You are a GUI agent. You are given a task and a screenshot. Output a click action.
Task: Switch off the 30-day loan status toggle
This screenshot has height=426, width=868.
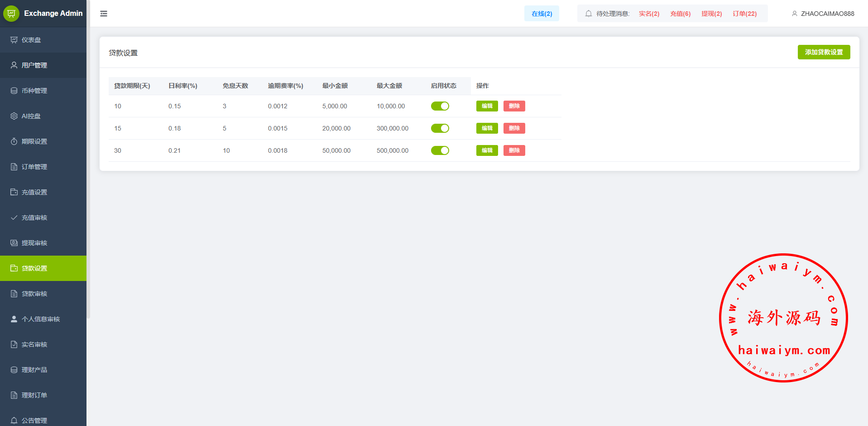pos(440,150)
